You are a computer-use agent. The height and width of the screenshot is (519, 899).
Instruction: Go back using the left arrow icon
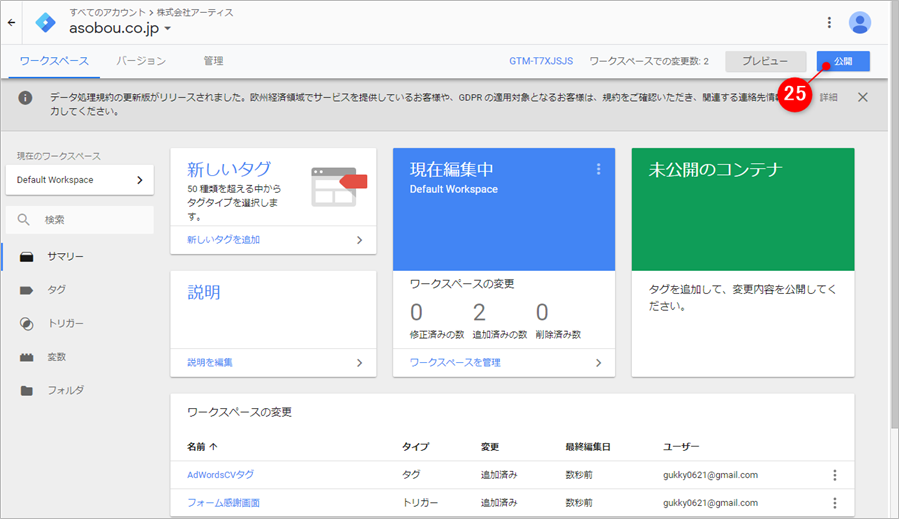pos(11,23)
